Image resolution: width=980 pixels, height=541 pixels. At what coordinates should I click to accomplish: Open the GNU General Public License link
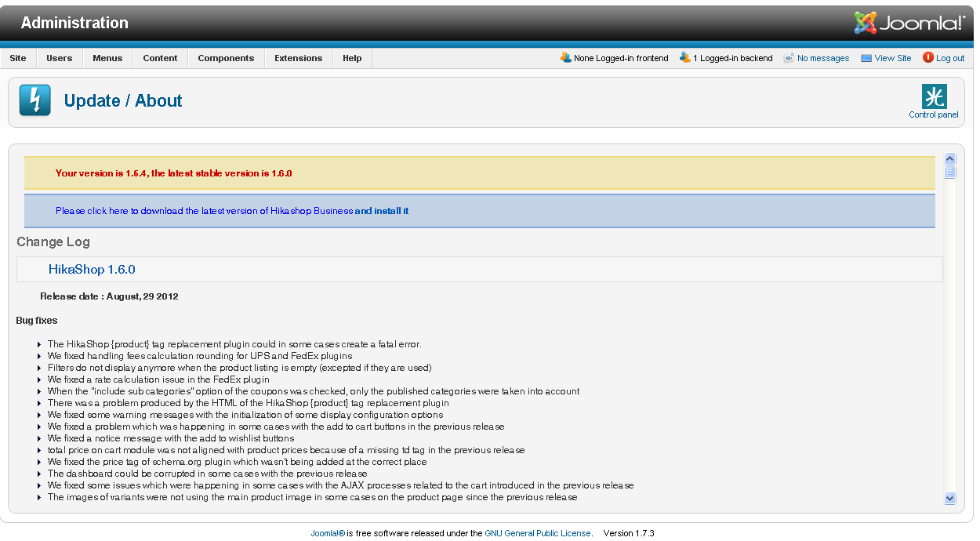click(x=538, y=533)
